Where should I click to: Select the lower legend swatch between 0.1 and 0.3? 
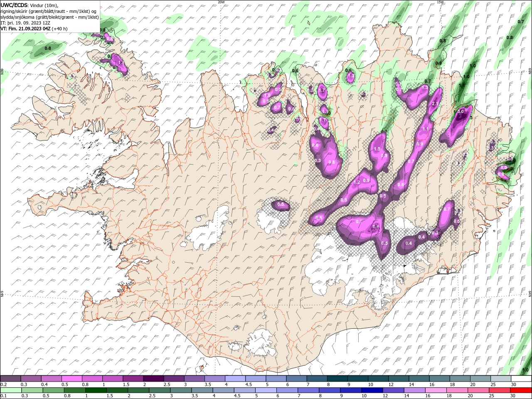(11, 390)
